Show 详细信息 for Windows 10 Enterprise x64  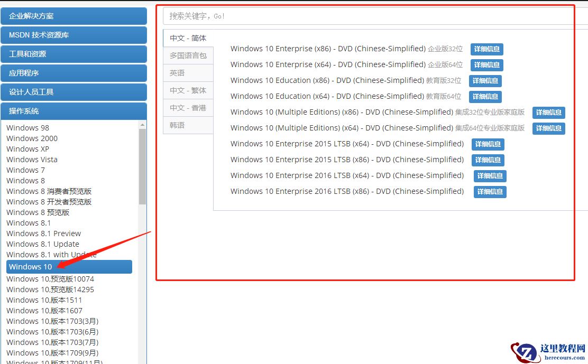[486, 64]
